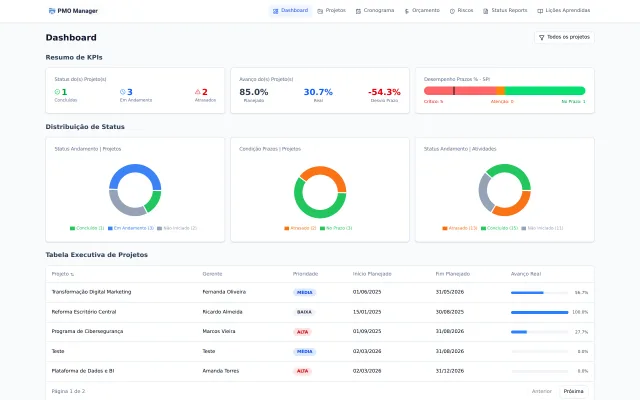Click Atrasado orange legend in Condição Prazos chart
The height and width of the screenshot is (400, 640).
pos(300,228)
